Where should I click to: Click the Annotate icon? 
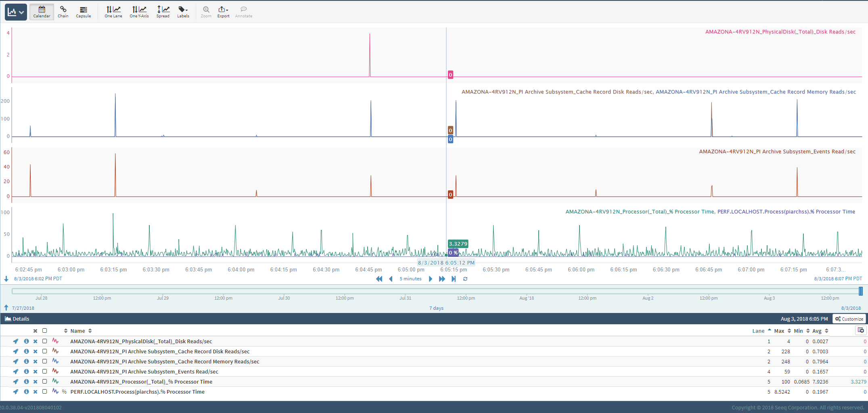[243, 12]
